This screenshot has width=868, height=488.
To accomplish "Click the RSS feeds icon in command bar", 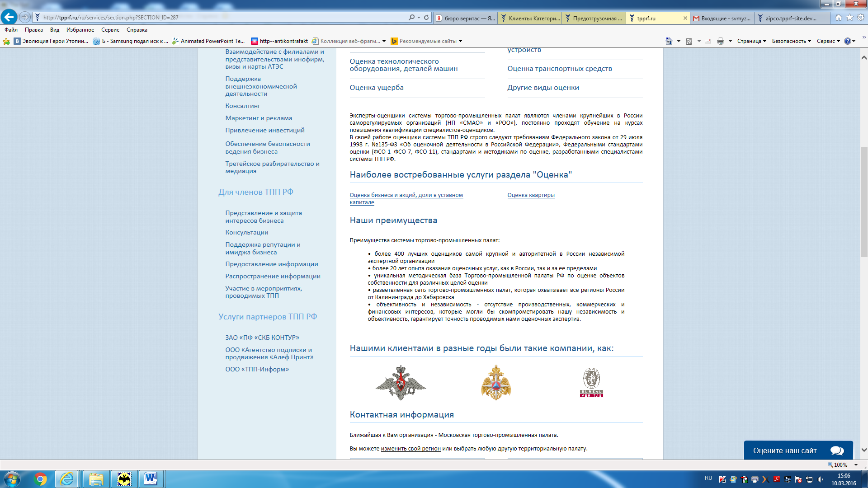I will point(689,41).
